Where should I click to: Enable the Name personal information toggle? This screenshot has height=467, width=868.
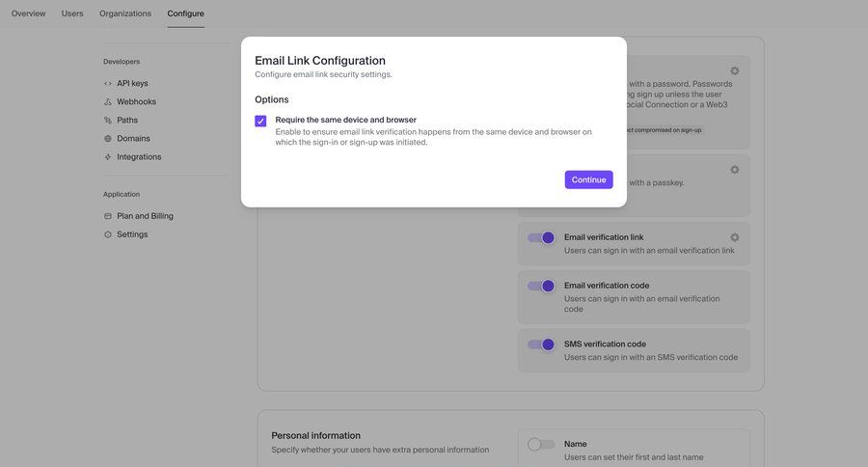[x=541, y=445]
